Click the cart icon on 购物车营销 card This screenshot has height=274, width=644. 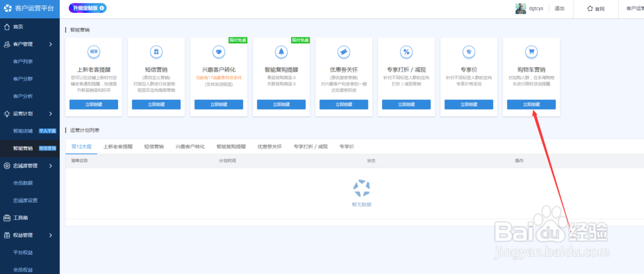[x=531, y=51]
